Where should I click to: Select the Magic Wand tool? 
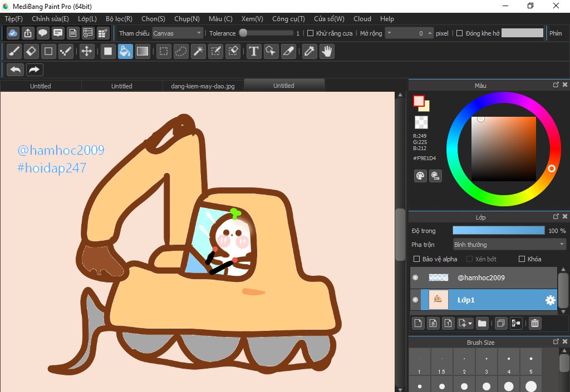(x=198, y=52)
